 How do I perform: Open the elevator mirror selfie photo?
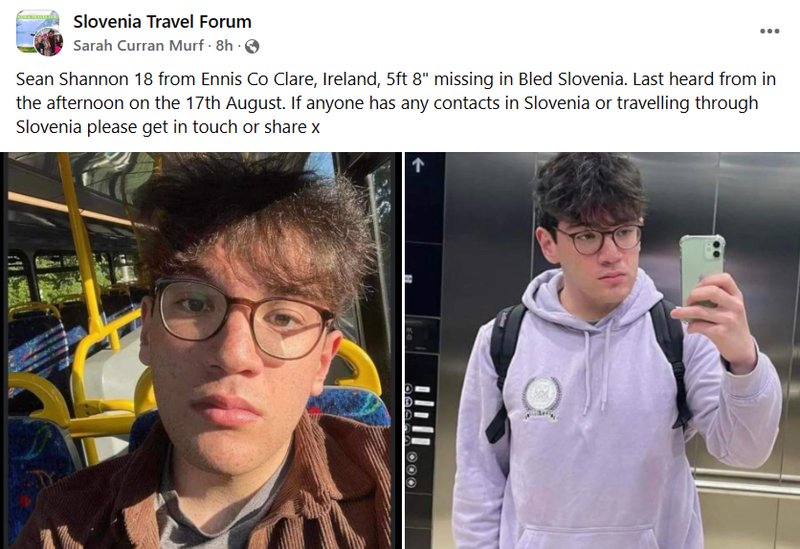pyautogui.click(x=603, y=351)
